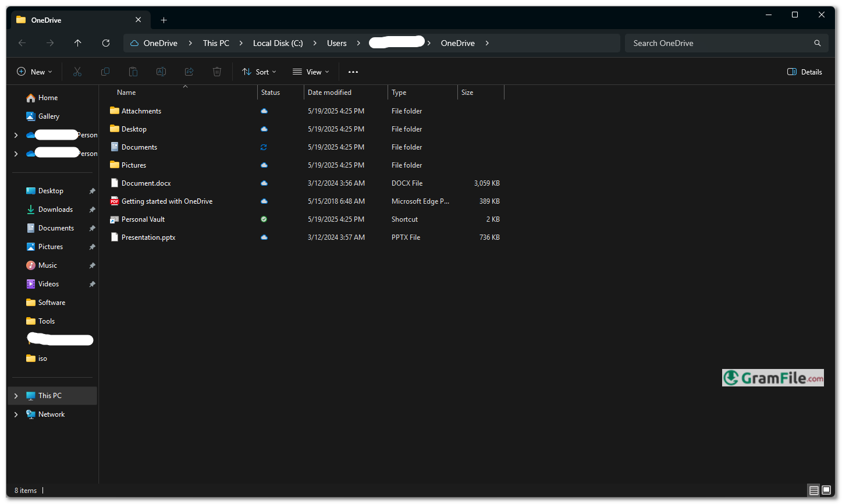Click the pin icon next to Music
This screenshot has height=504, width=842.
coord(92,265)
